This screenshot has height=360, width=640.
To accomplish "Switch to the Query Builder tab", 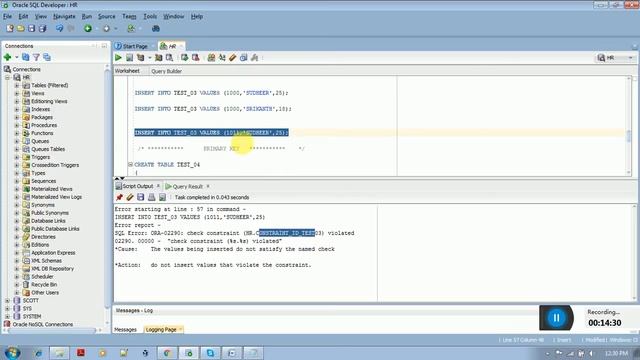I will 166,71.
